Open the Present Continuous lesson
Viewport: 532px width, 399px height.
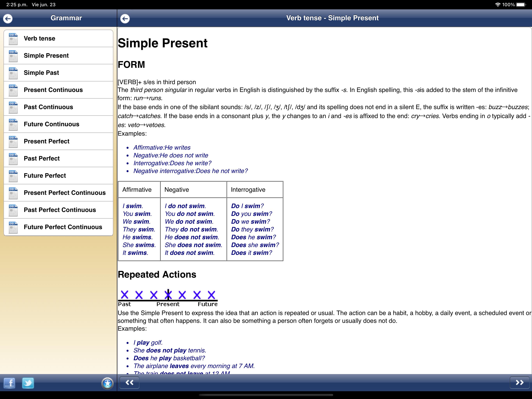click(58, 90)
